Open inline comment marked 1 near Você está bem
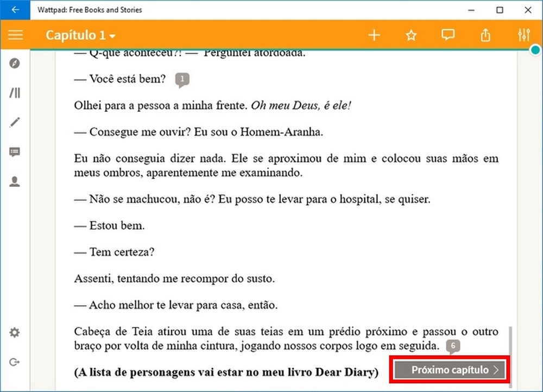Screen dimensions: 543x392 coord(182,79)
